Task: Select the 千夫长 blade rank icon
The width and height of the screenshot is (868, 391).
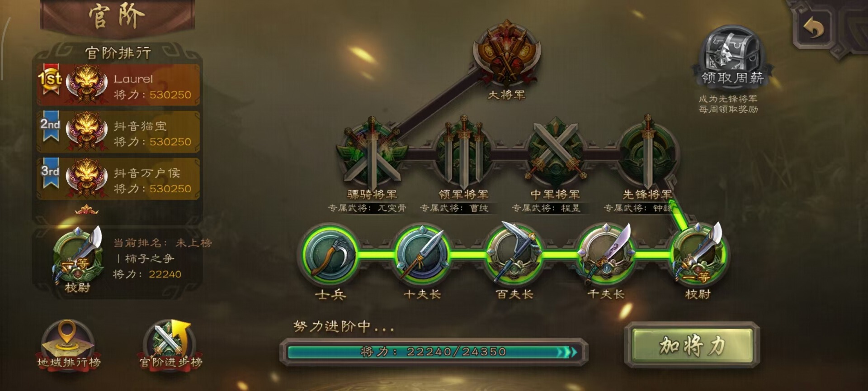Action: point(606,253)
